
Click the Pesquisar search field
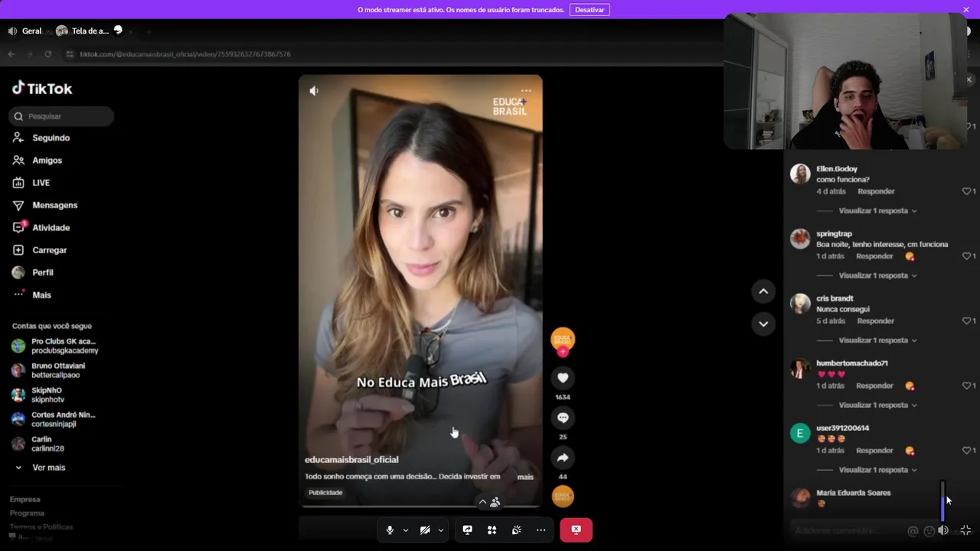click(61, 116)
